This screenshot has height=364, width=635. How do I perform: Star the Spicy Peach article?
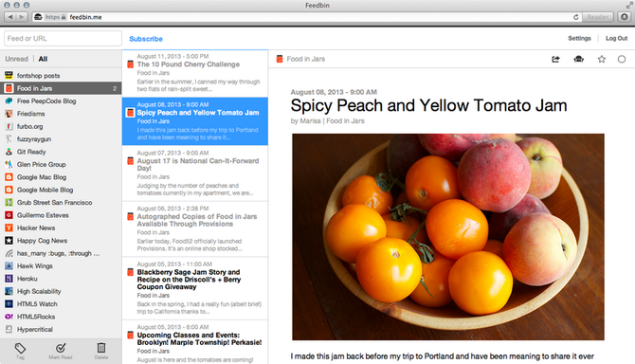[x=602, y=59]
